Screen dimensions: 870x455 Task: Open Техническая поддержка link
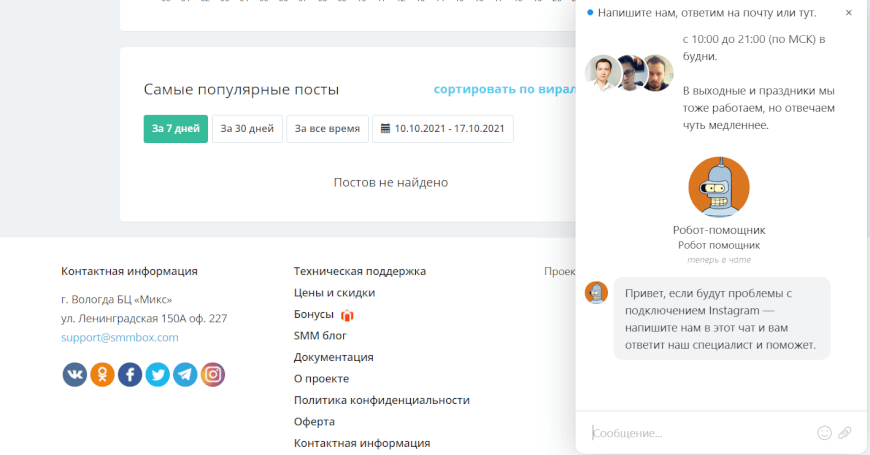(x=360, y=271)
